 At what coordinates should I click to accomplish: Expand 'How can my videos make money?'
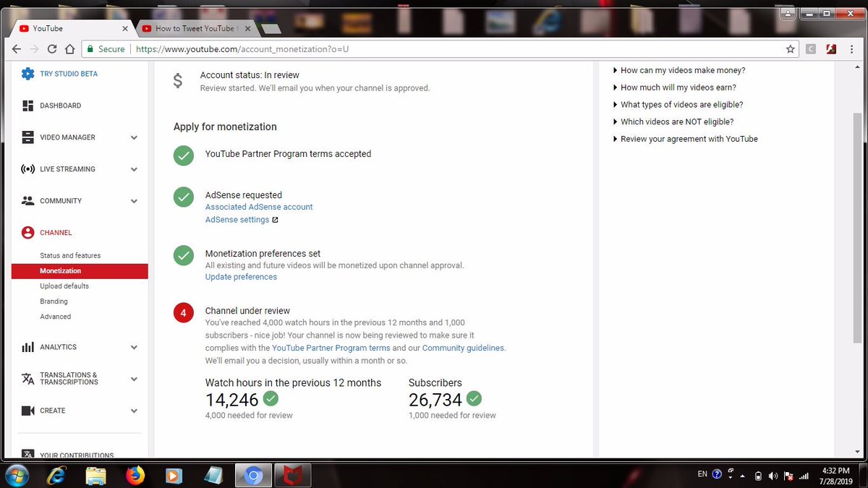pos(679,70)
